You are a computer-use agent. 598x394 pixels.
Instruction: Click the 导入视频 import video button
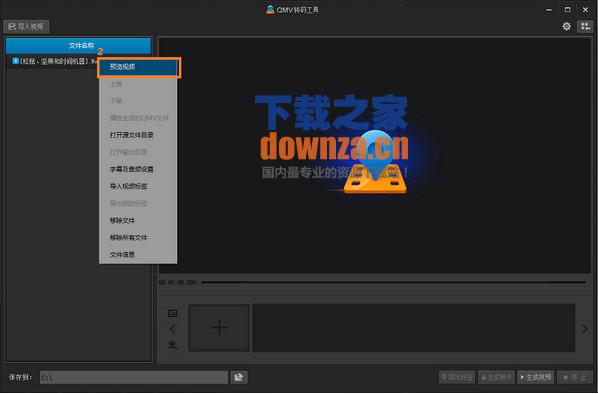26,27
